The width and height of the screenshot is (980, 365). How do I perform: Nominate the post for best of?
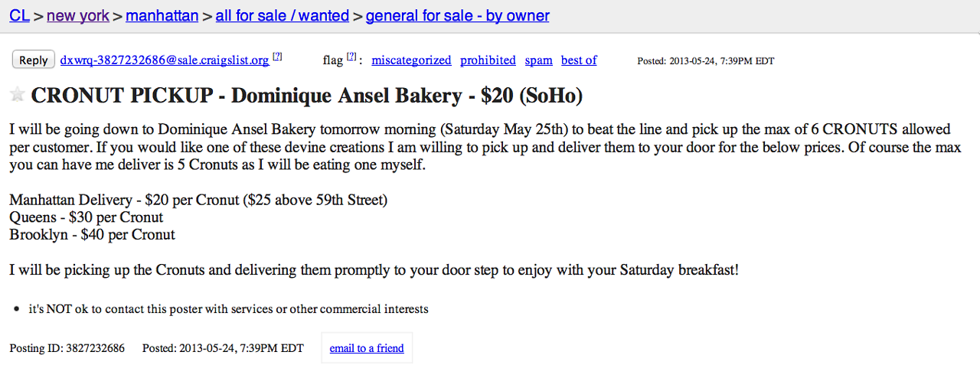click(579, 60)
